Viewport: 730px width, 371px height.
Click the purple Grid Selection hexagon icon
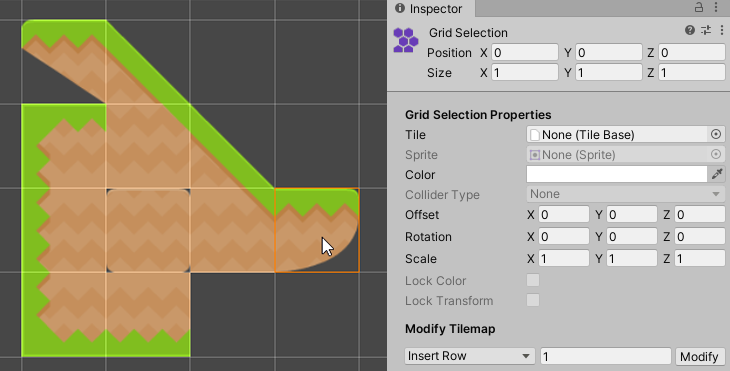406,40
